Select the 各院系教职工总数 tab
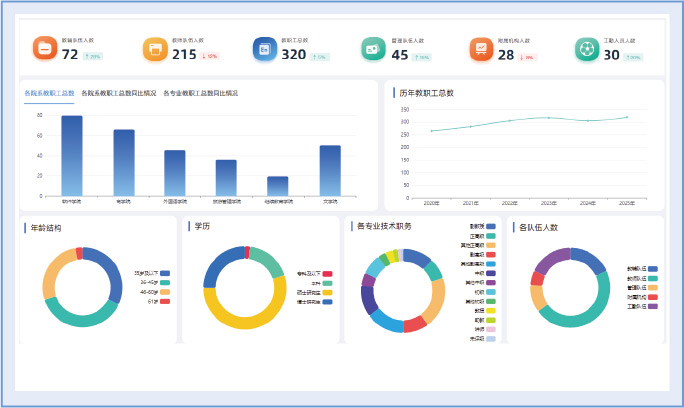The width and height of the screenshot is (684, 408). (49, 93)
